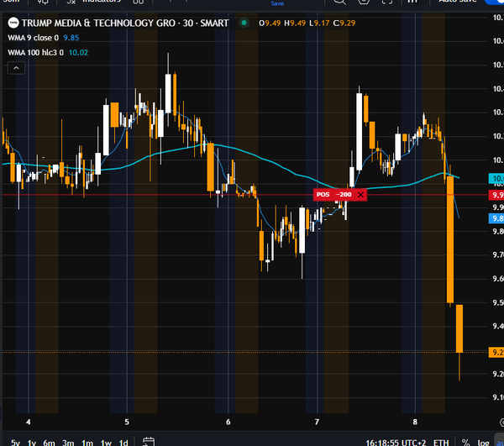
Task: Open timezone menu at 16:18:55 UTC+2
Action: 396,443
